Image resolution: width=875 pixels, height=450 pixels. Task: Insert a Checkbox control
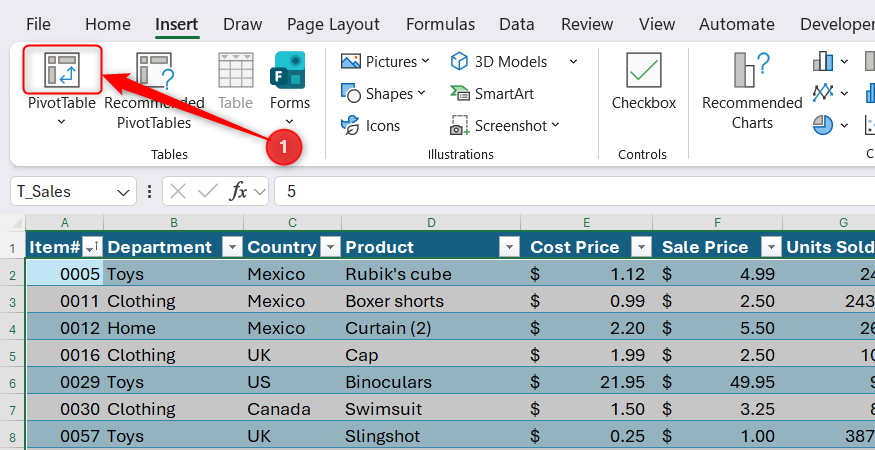tap(643, 81)
